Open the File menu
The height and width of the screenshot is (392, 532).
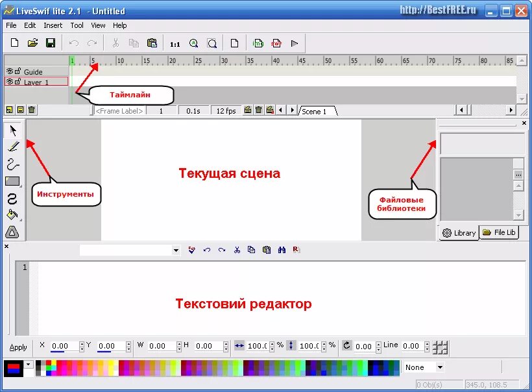coord(11,25)
